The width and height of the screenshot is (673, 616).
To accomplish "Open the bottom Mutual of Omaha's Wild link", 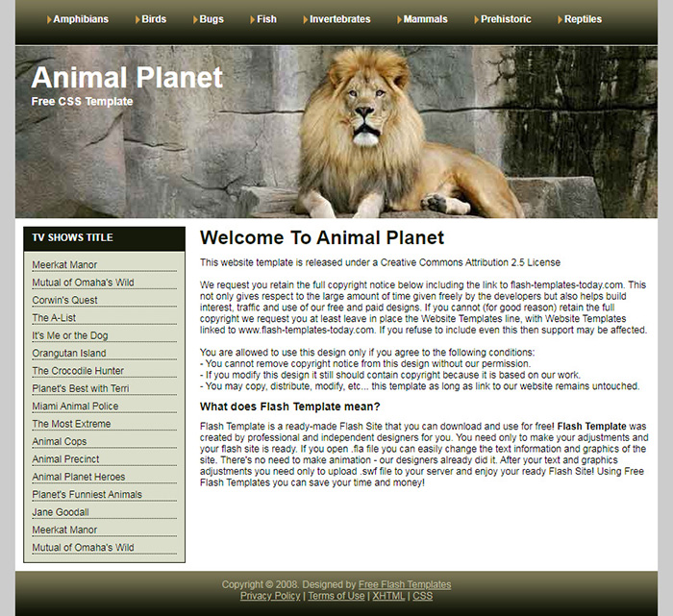I will (x=83, y=548).
